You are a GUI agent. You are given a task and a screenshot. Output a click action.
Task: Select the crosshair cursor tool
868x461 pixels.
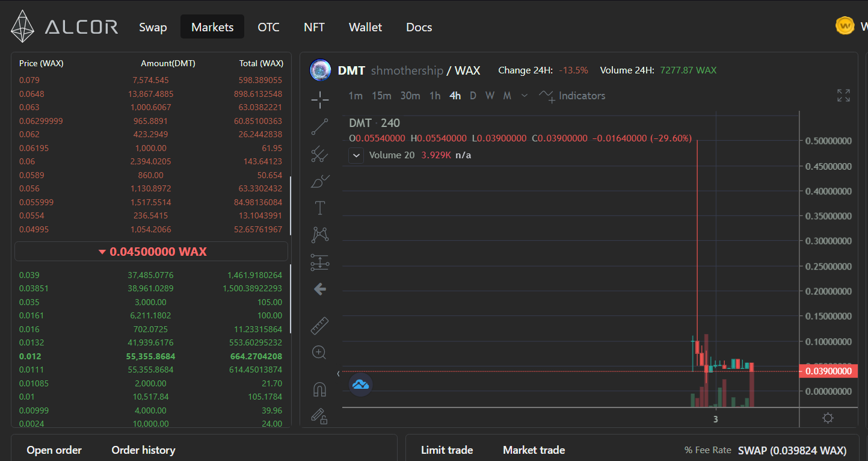pos(320,99)
